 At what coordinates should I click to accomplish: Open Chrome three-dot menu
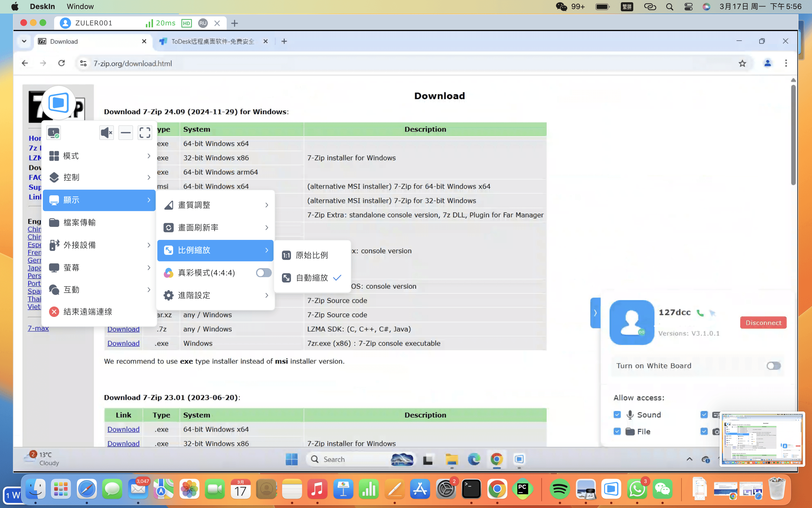[x=786, y=63]
